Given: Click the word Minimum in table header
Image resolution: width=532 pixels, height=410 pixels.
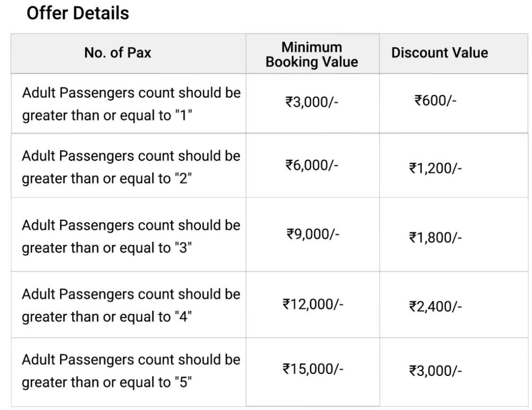Looking at the screenshot, I should tap(312, 47).
